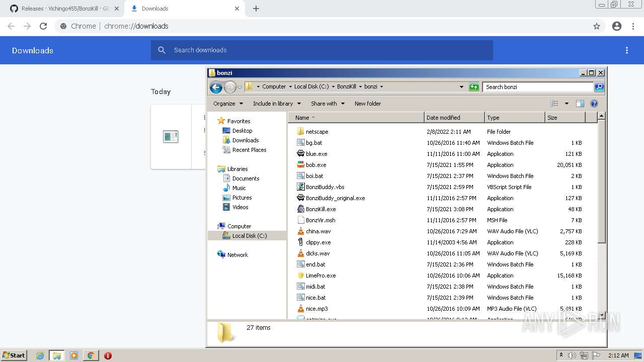Click the green refresh button in Explorer
The height and width of the screenshot is (362, 644).
click(x=474, y=87)
